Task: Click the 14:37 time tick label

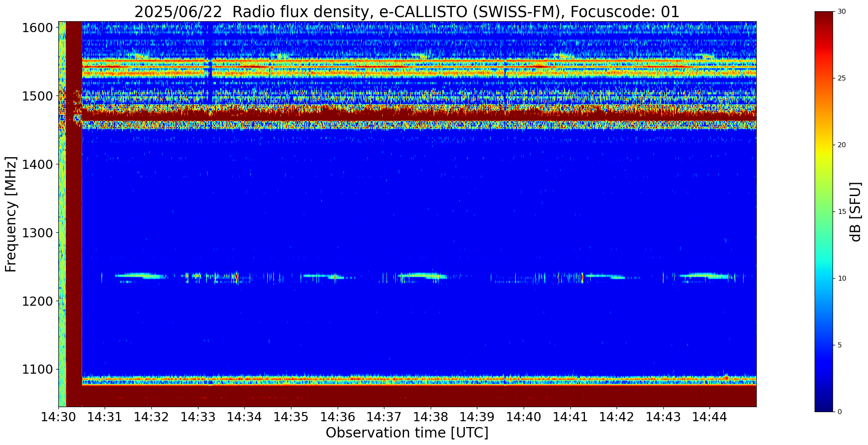Action: [384, 417]
